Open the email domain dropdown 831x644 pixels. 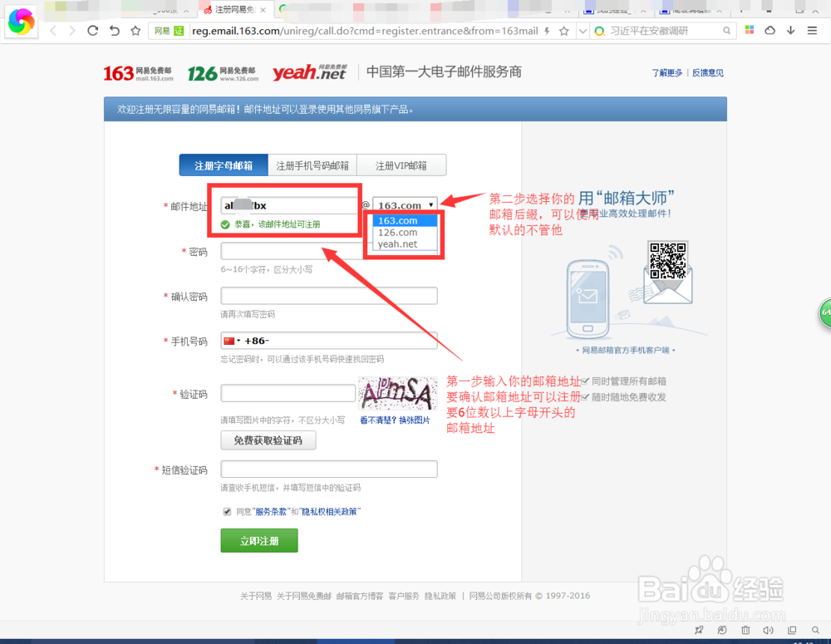[x=406, y=205]
